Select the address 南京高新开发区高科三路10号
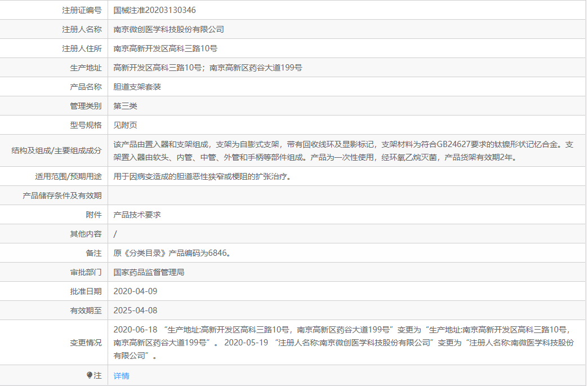 tap(166, 48)
